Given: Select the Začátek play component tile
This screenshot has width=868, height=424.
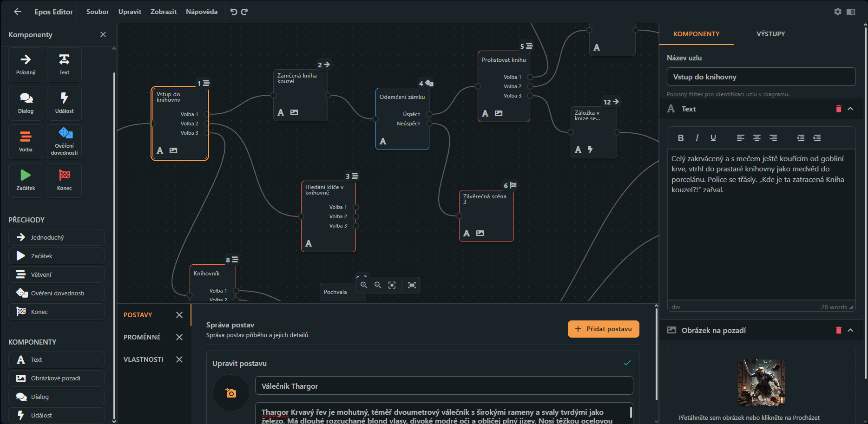Looking at the screenshot, I should (26, 180).
